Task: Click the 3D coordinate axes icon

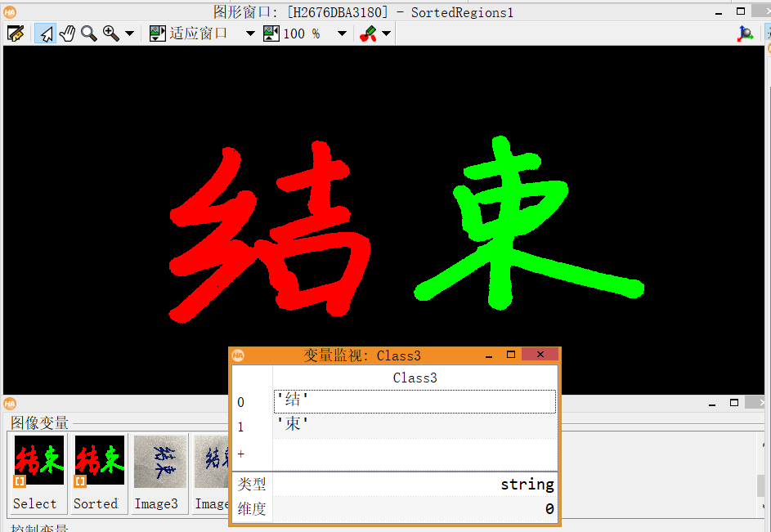Action: click(746, 34)
